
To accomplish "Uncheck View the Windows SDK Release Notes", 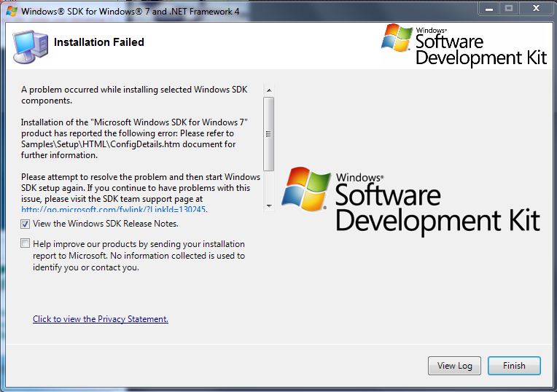I will pyautogui.click(x=25, y=224).
